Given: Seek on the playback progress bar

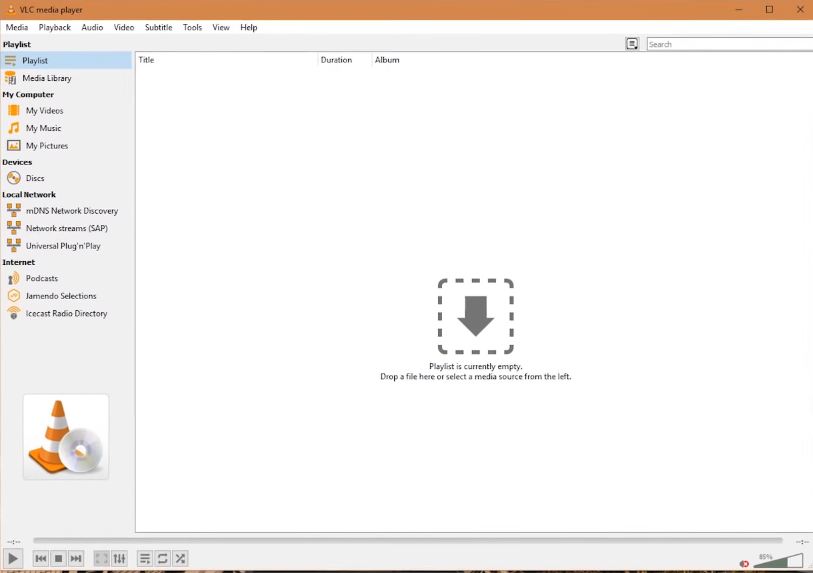Looking at the screenshot, I should 408,540.
